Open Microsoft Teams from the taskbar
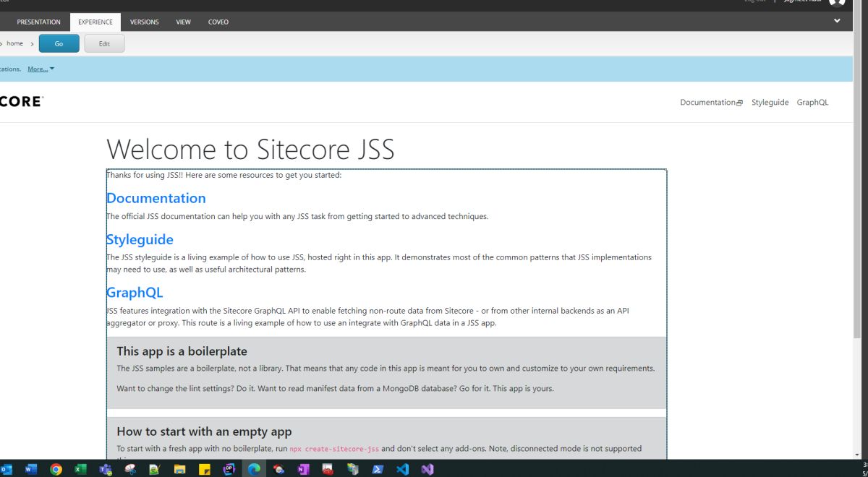Viewport: 868px width, 477px height. click(x=105, y=469)
